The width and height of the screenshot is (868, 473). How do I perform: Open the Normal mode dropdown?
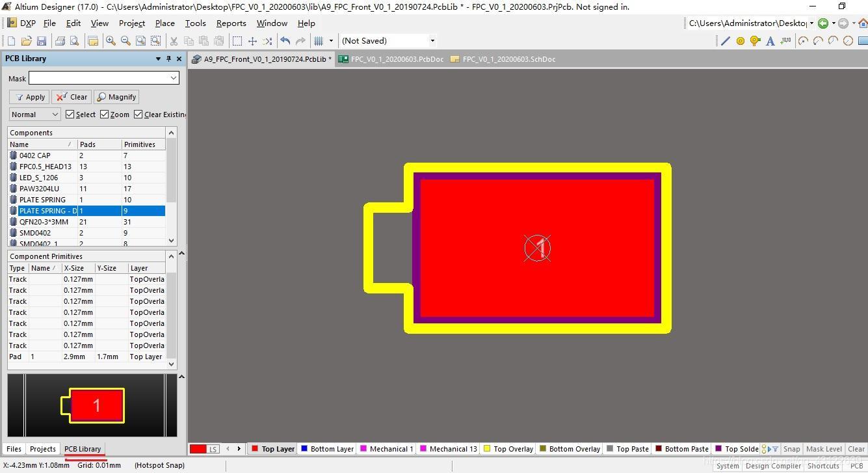point(55,115)
